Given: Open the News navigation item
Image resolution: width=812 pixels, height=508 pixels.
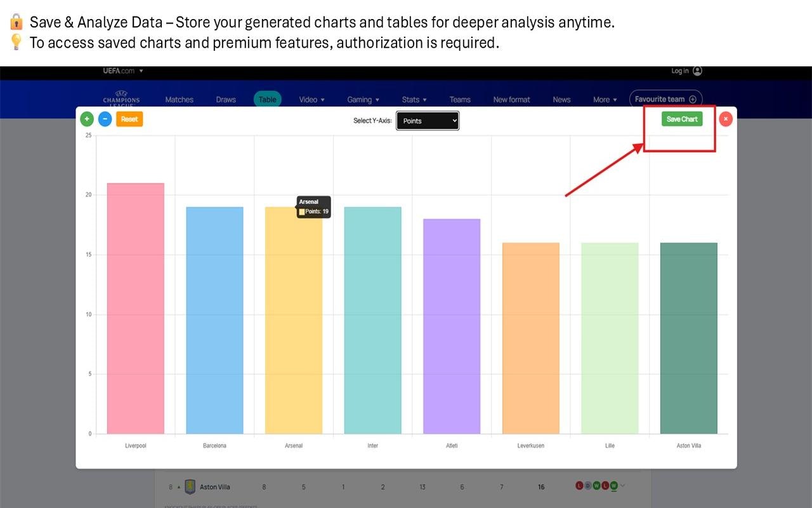Looking at the screenshot, I should coord(561,100).
